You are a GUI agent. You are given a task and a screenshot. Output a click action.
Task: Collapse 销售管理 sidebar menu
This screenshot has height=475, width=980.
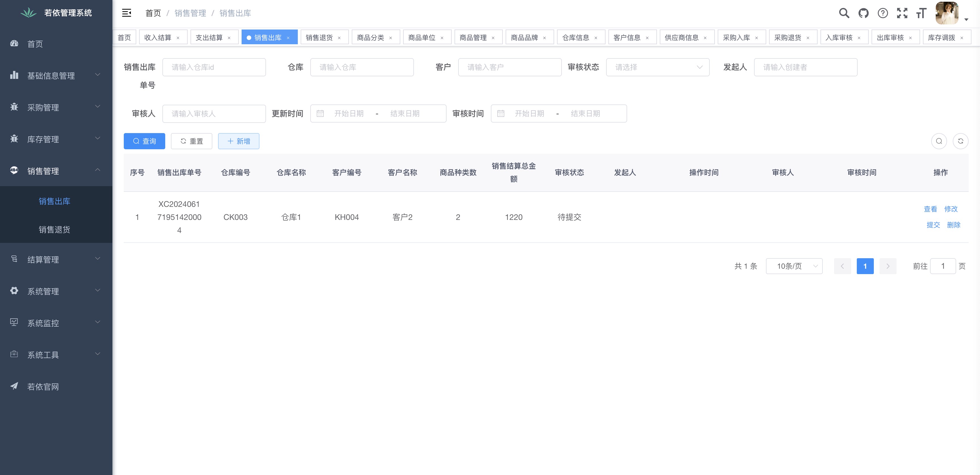[56, 171]
